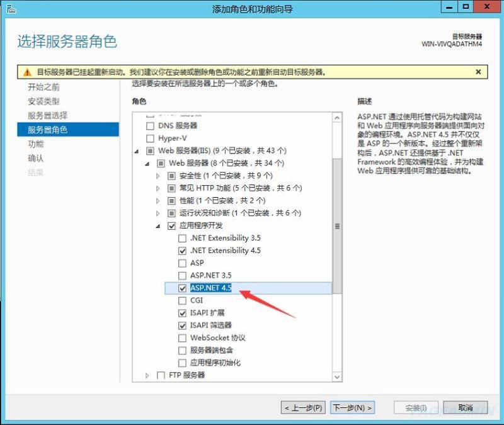This screenshot has height=425, width=504.
Task: Click the roles list scrollbar thumb
Action: click(x=337, y=226)
